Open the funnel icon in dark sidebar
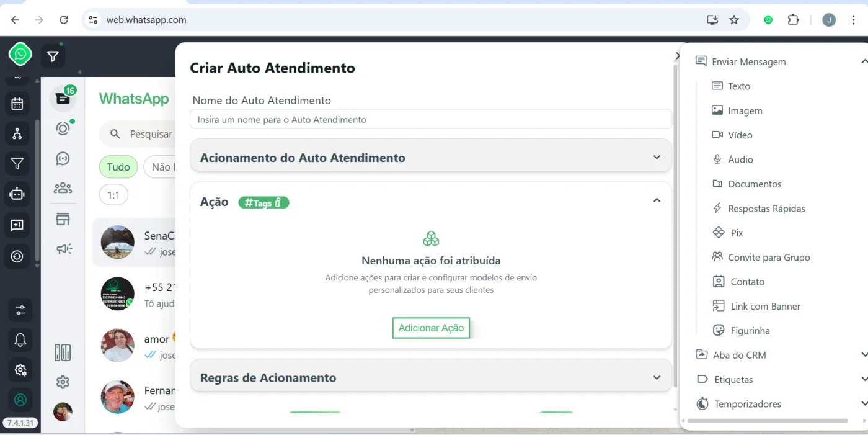This screenshot has width=868, height=435. tap(17, 164)
